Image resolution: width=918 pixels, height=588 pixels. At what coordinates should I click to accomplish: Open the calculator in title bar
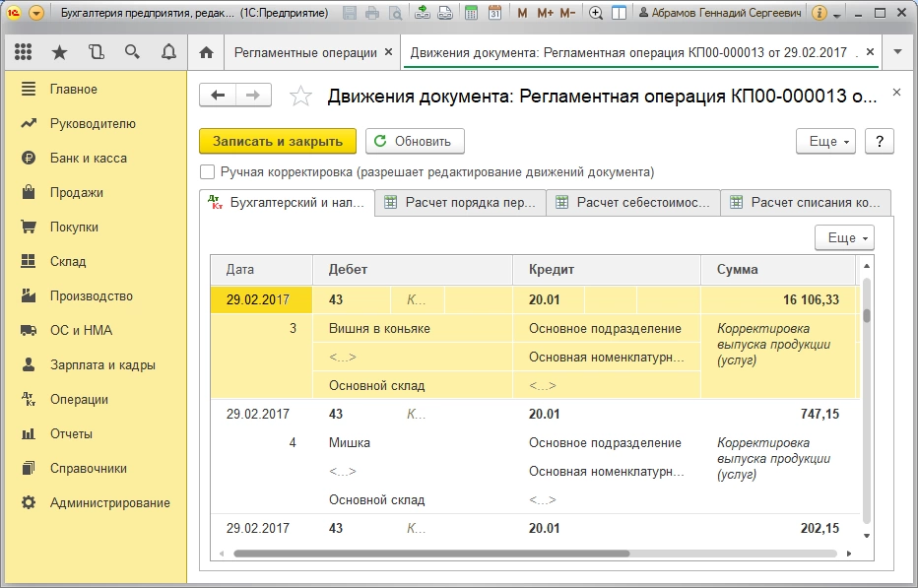(x=472, y=14)
